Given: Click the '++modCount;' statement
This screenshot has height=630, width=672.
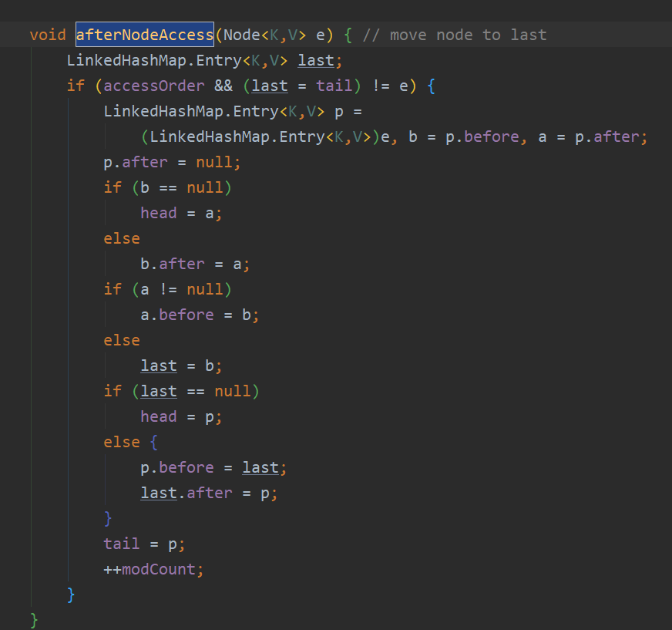Looking at the screenshot, I should [x=153, y=570].
